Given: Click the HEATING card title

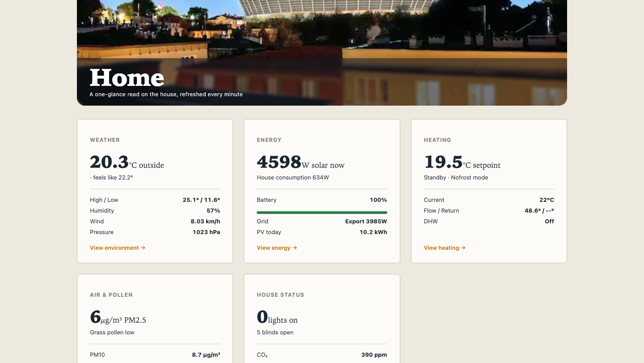Looking at the screenshot, I should tap(437, 140).
